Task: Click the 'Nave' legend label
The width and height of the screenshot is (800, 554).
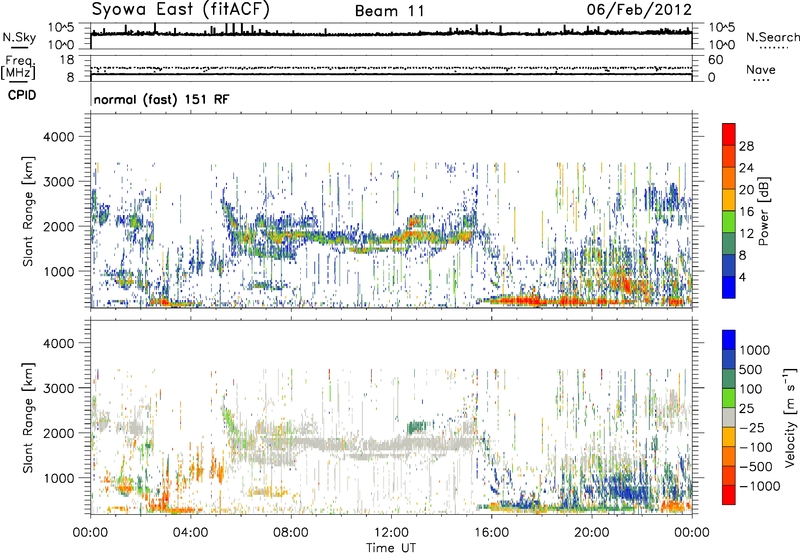Action: 761,69
